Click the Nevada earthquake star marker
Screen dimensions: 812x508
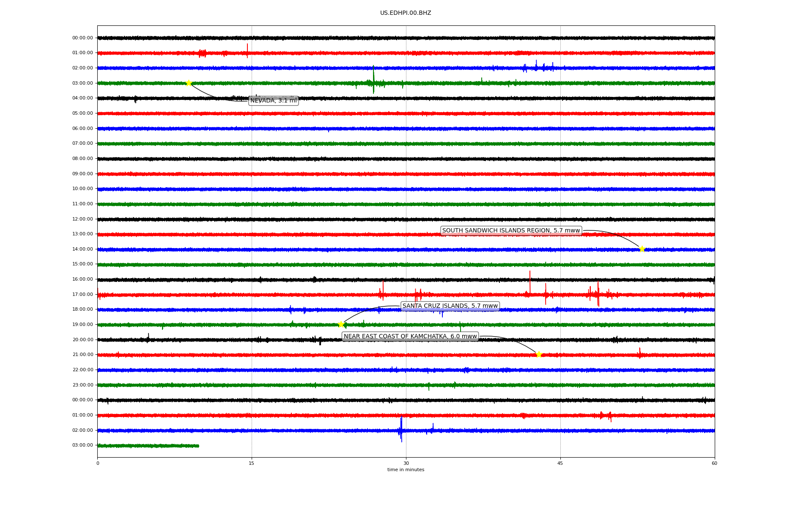click(189, 83)
